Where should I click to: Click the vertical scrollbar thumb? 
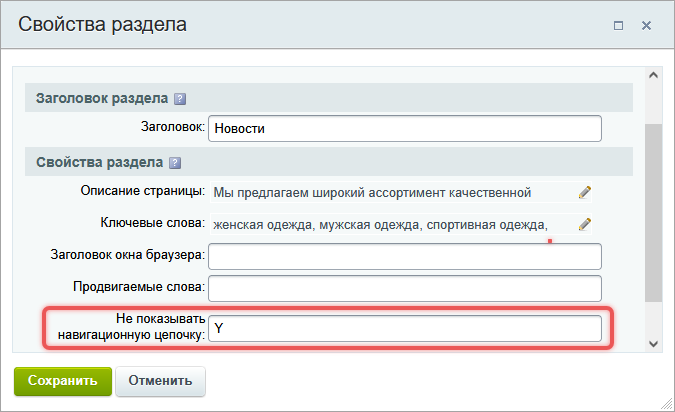coord(653,210)
